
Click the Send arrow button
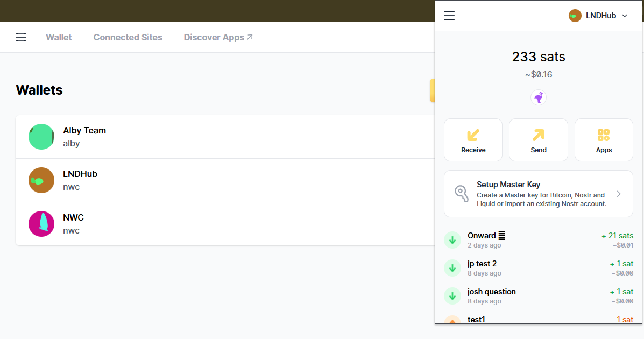point(538,140)
